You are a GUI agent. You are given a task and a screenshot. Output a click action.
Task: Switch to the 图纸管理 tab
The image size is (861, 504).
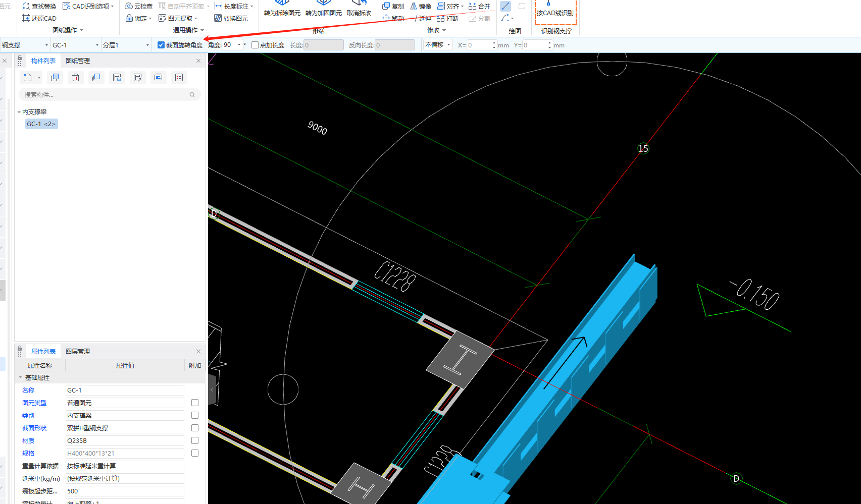pos(78,61)
